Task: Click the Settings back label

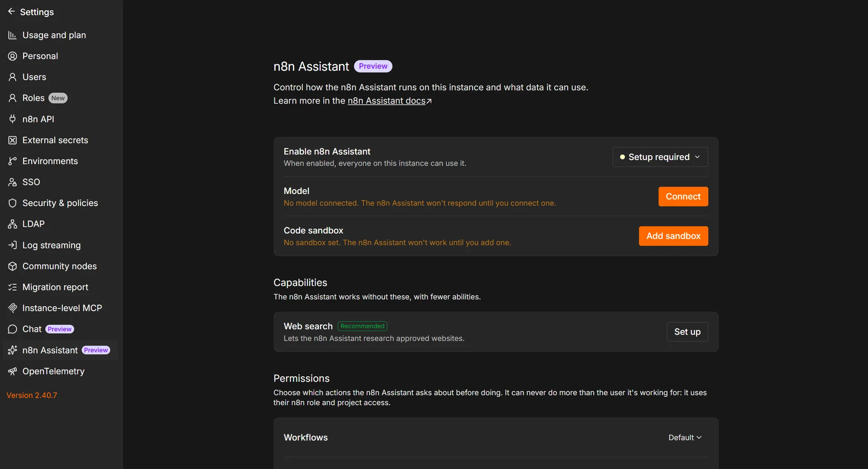Action: coord(37,12)
